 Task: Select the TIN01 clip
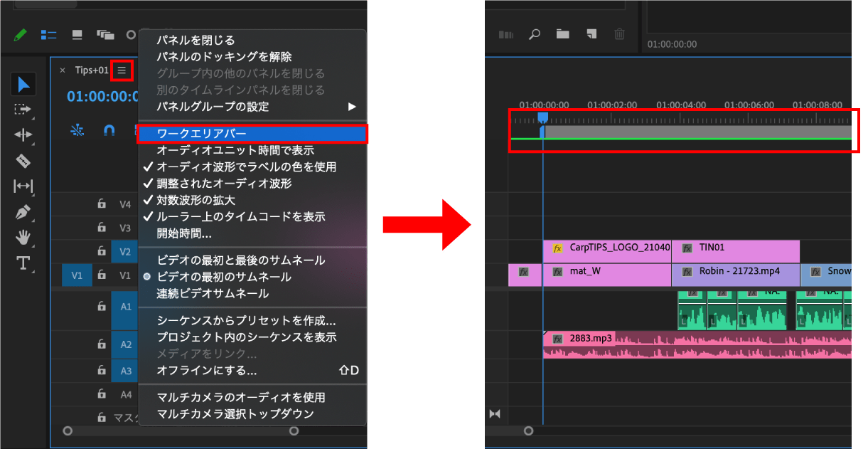tap(736, 251)
